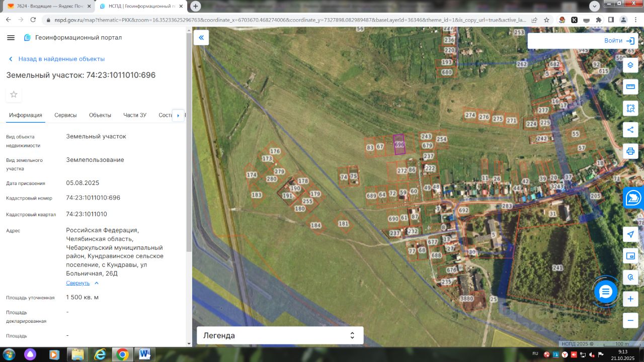The image size is (644, 362).
Task: Click the Войти login button
Action: click(619, 41)
